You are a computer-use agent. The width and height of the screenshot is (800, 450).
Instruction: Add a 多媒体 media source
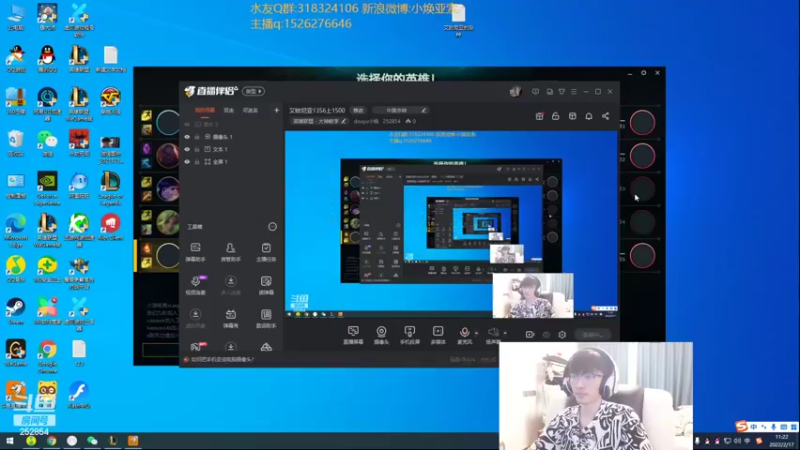click(x=438, y=335)
